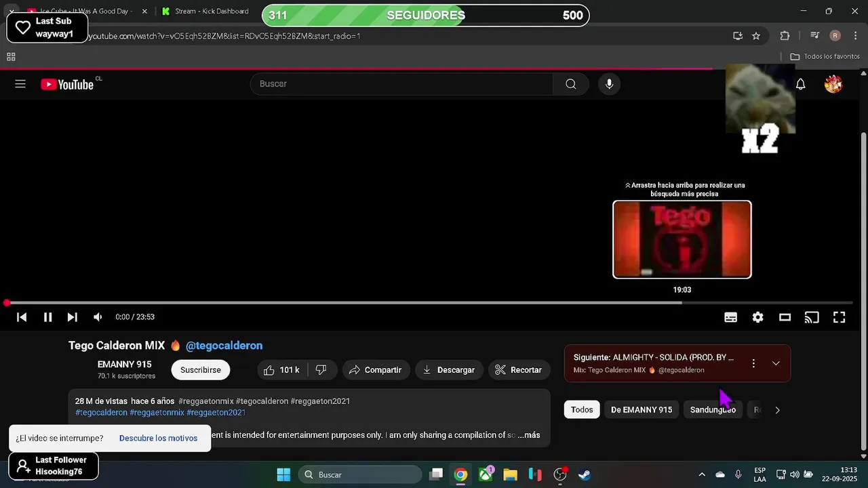Open OBS Studio on taskbar
This screenshot has width=868, height=488.
click(560, 474)
